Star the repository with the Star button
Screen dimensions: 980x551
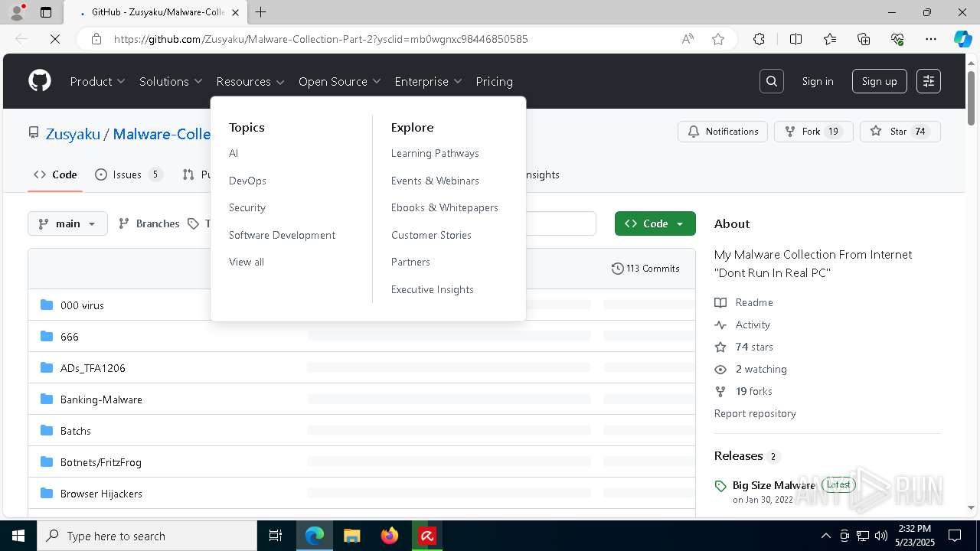[900, 132]
